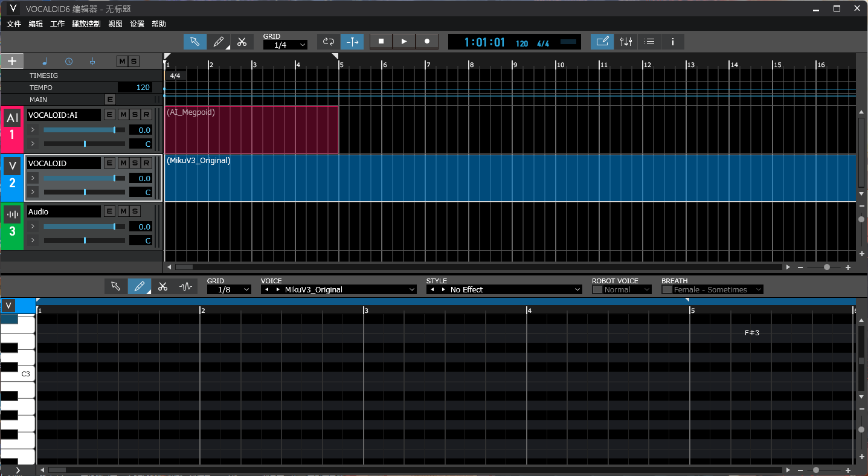
Task: Open piano roll GRID 1/8 dropdown
Action: 229,289
